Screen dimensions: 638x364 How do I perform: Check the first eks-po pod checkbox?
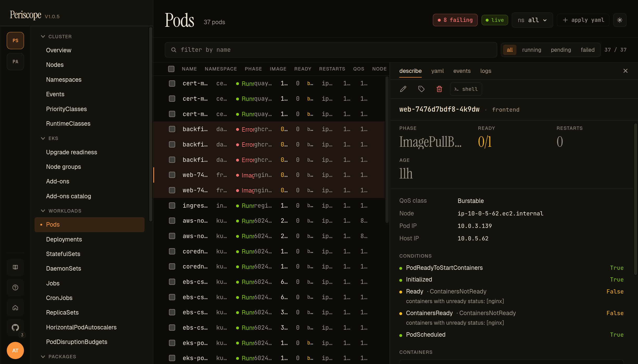172,343
